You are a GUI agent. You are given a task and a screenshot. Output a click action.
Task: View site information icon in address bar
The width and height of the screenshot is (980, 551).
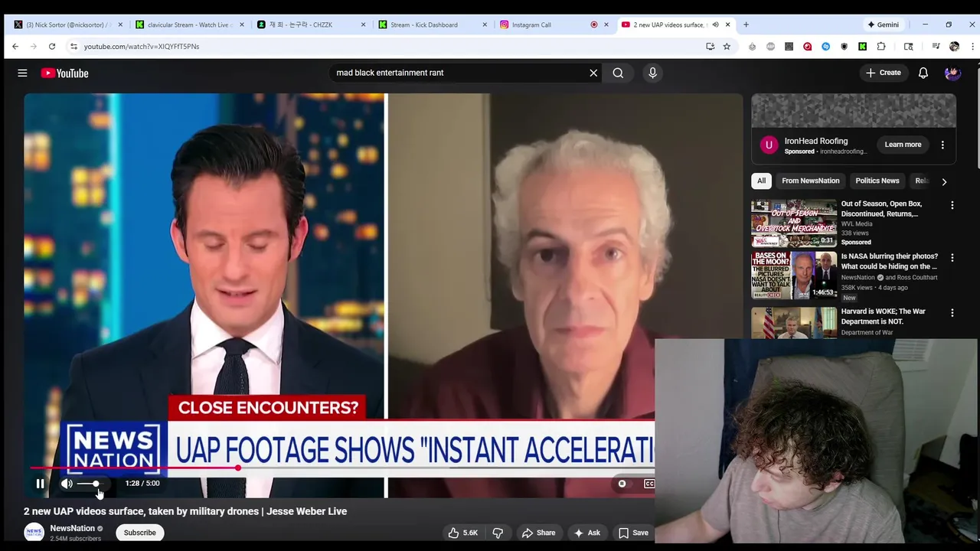click(x=73, y=47)
